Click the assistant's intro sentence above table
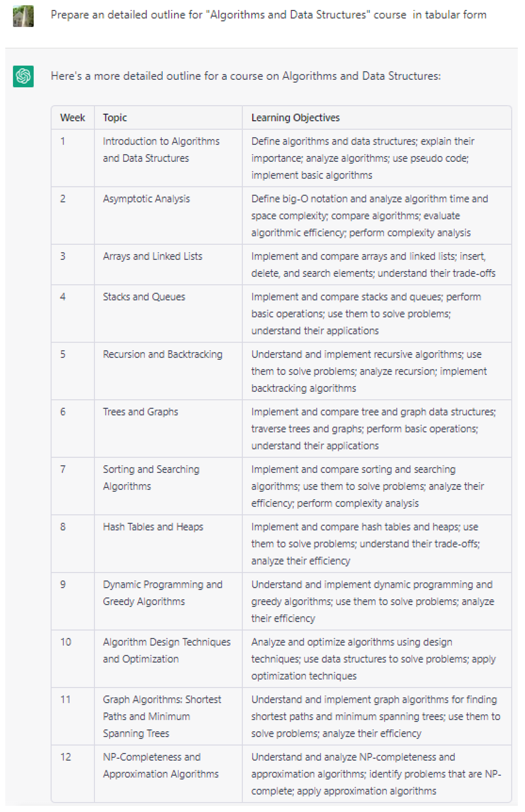Viewport: 525px width, 812px height. [245, 76]
